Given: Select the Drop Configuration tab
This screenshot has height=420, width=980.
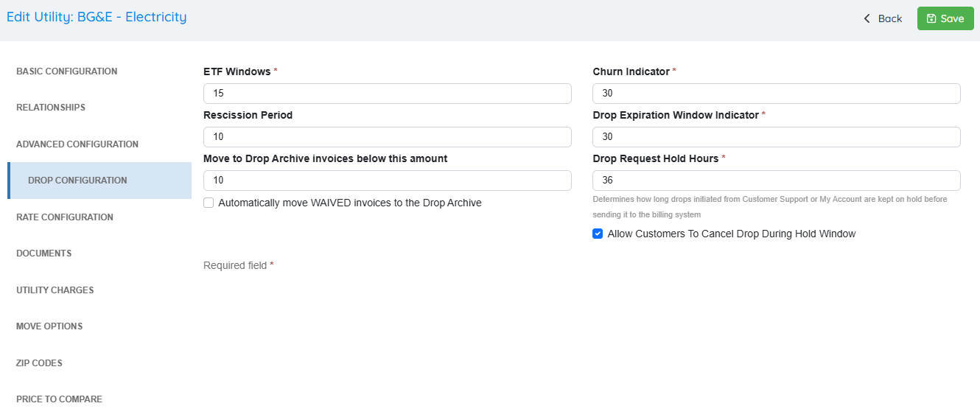Looking at the screenshot, I should tap(77, 181).
